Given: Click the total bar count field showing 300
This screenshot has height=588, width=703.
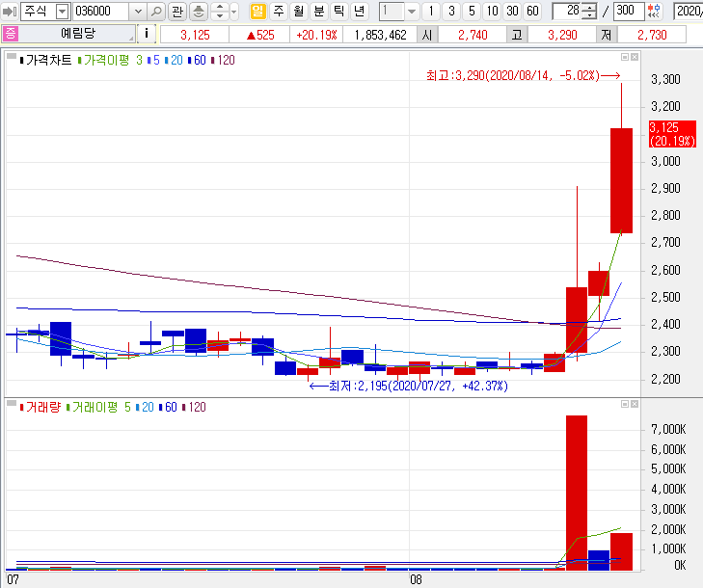Looking at the screenshot, I should pos(629,12).
